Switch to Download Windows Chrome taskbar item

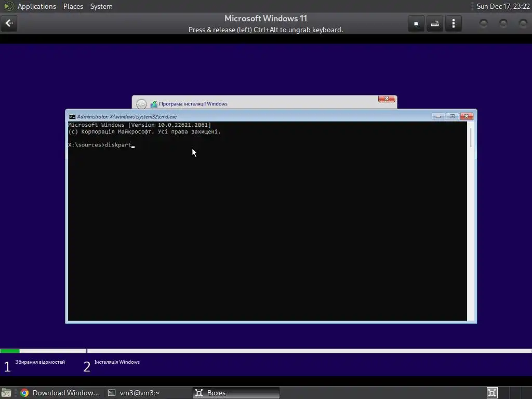click(x=60, y=393)
